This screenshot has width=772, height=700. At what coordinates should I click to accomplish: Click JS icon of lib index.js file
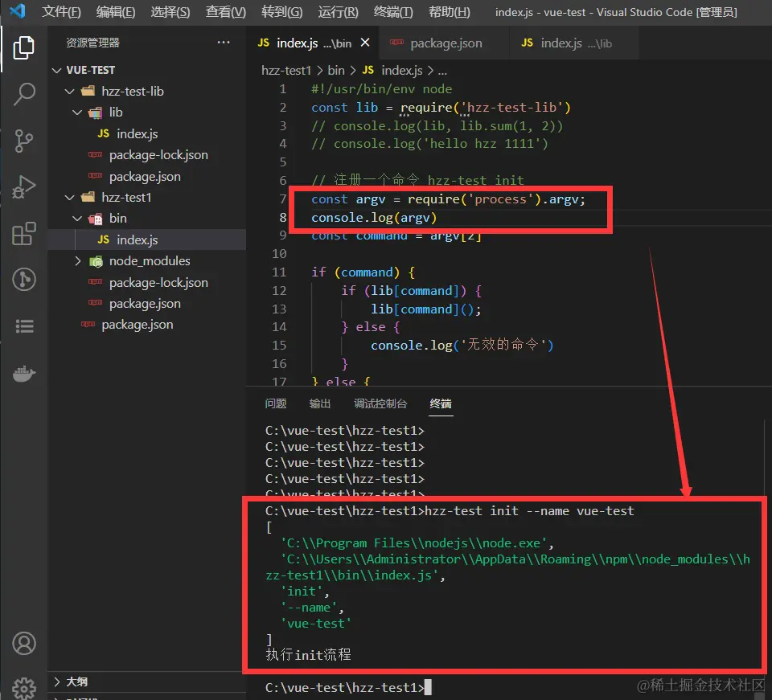click(x=103, y=133)
